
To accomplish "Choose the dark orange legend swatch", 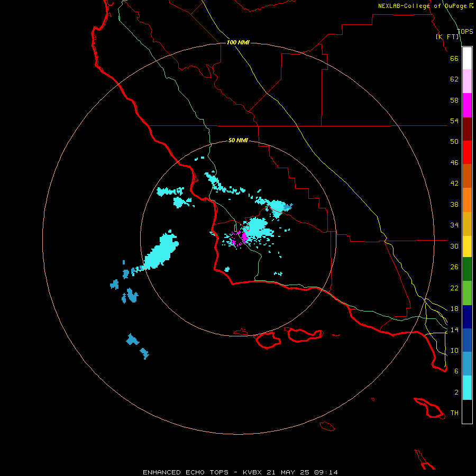I will point(467,176).
